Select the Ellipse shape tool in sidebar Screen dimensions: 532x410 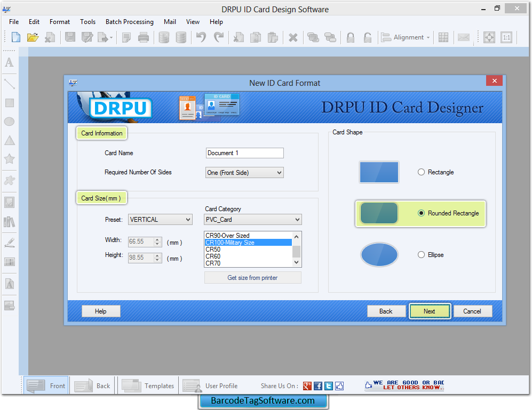pos(10,122)
